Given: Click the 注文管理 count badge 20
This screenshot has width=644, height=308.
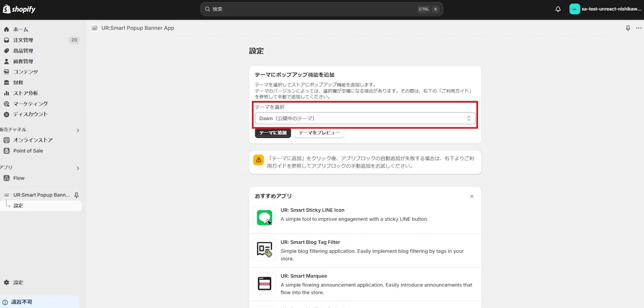Looking at the screenshot, I should (74, 40).
